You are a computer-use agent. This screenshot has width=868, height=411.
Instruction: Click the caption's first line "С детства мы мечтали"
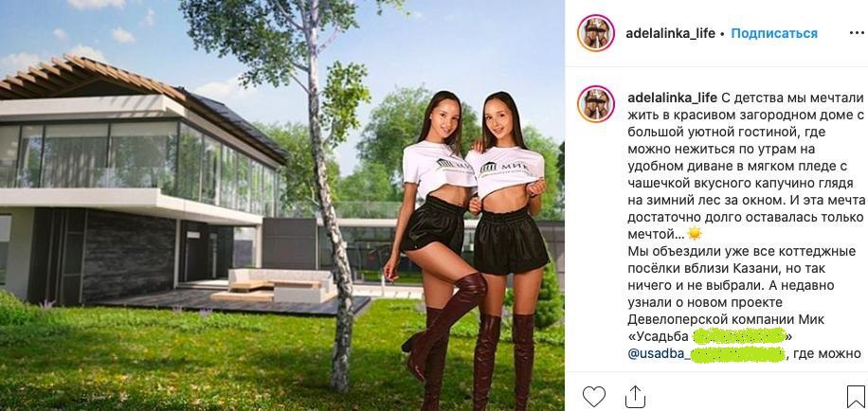click(793, 98)
